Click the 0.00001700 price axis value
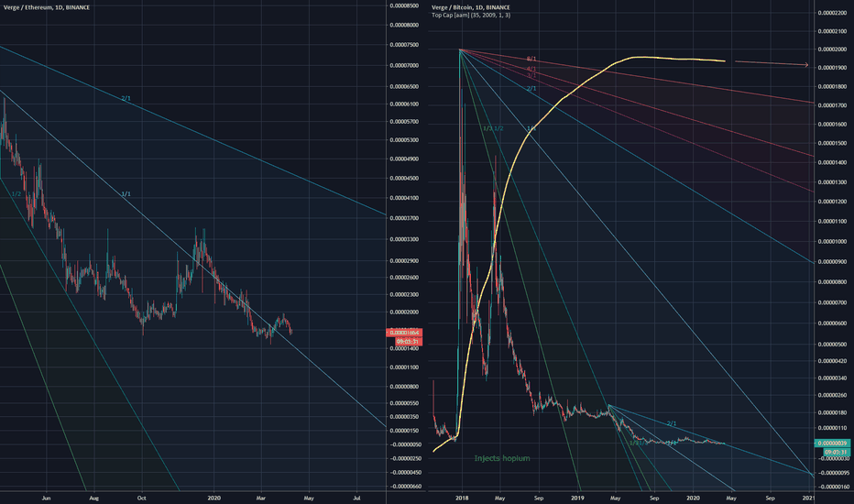Image resolution: width=854 pixels, height=504 pixels. [833, 105]
